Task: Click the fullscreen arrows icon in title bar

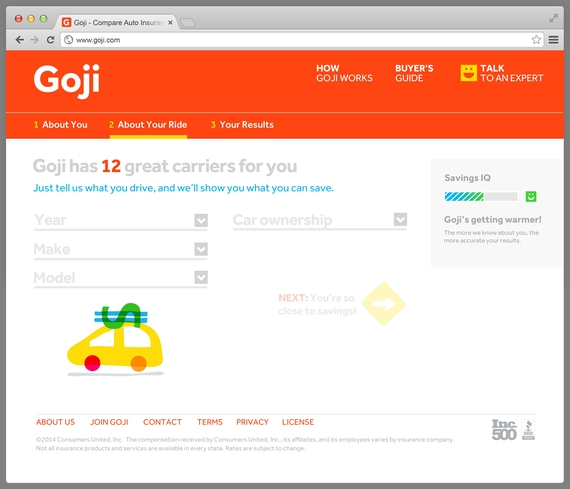Action: tap(553, 18)
